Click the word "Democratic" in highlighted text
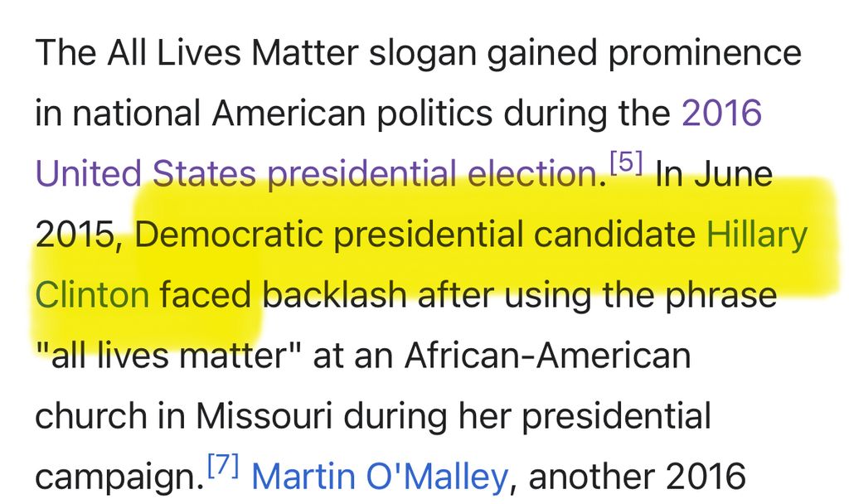Screen dimensions: 849x504 coord(228,235)
